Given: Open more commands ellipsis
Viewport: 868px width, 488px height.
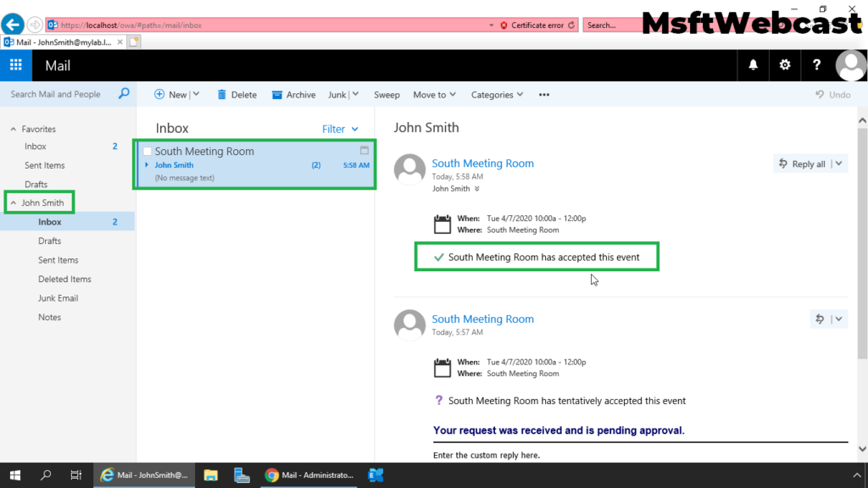Looking at the screenshot, I should [x=544, y=95].
